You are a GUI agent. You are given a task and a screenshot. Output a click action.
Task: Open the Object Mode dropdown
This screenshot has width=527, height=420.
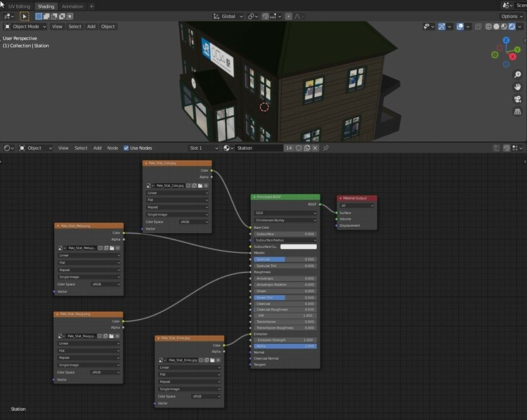point(27,27)
